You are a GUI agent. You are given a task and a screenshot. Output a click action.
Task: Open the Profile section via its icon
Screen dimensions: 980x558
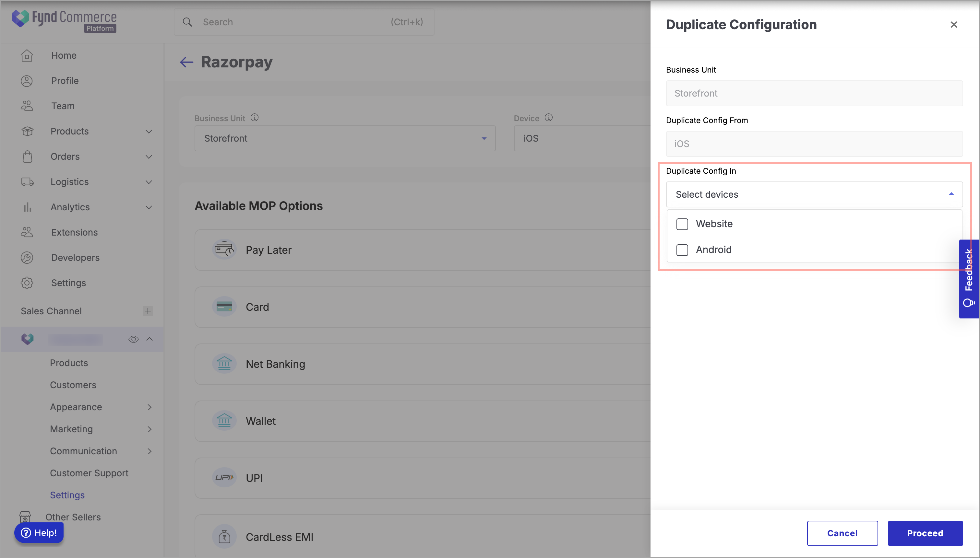(27, 80)
